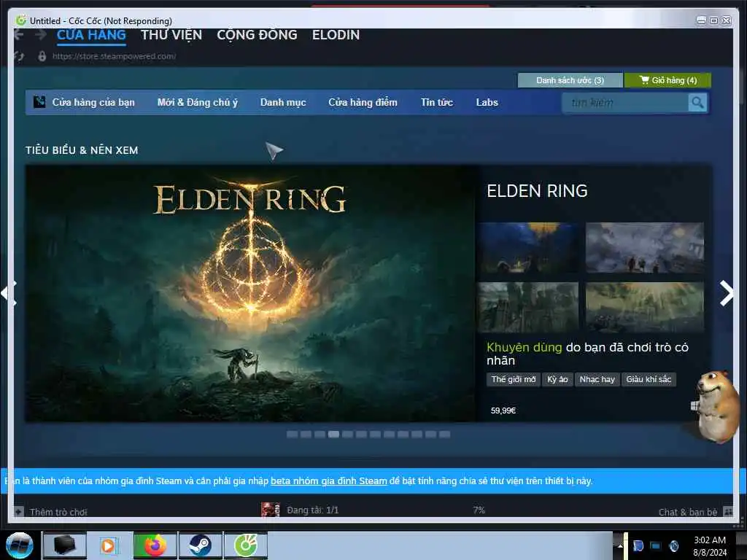
Task: Open the Labs menu item
Action: click(x=487, y=102)
